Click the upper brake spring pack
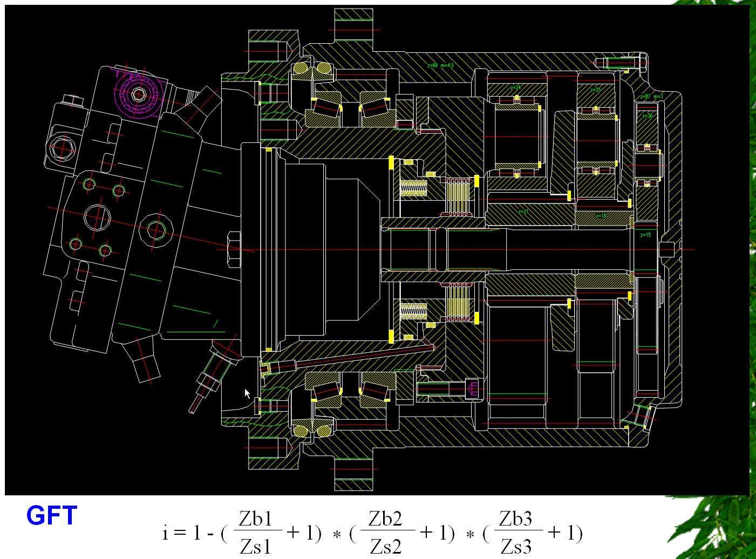The image size is (756, 559). click(413, 187)
